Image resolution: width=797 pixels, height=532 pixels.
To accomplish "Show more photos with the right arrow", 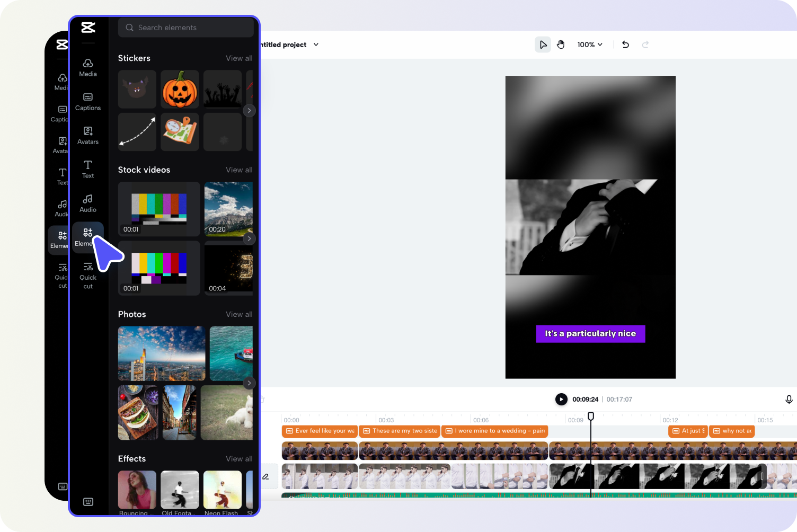I will point(249,383).
